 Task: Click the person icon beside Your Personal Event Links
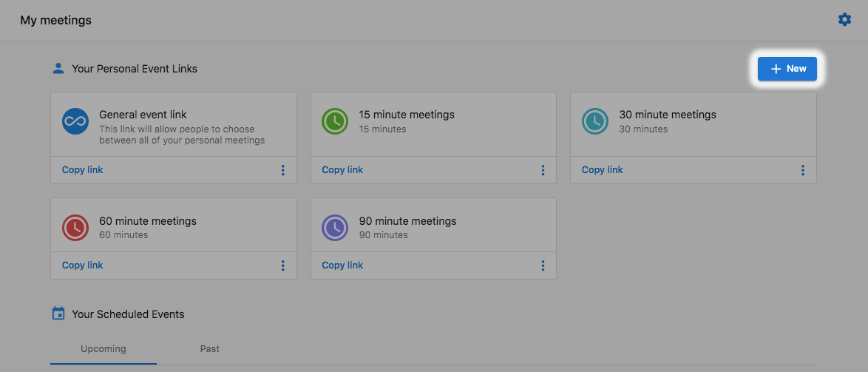click(58, 69)
